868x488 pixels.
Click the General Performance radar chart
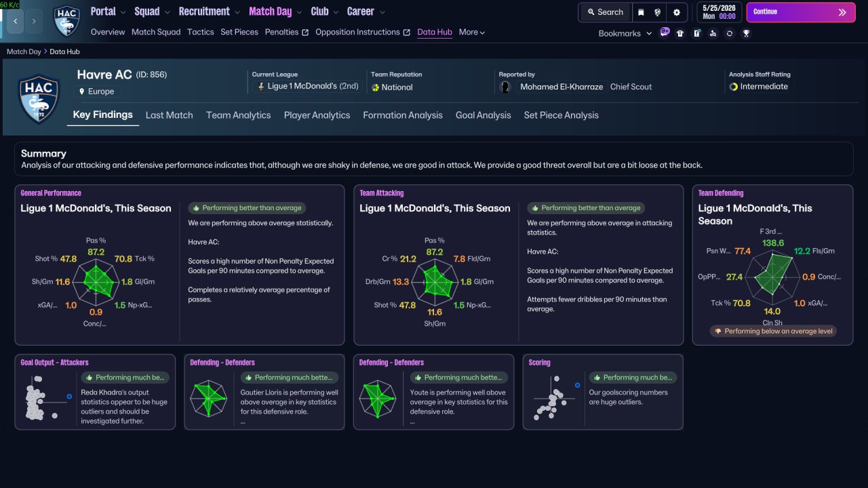coord(96,281)
